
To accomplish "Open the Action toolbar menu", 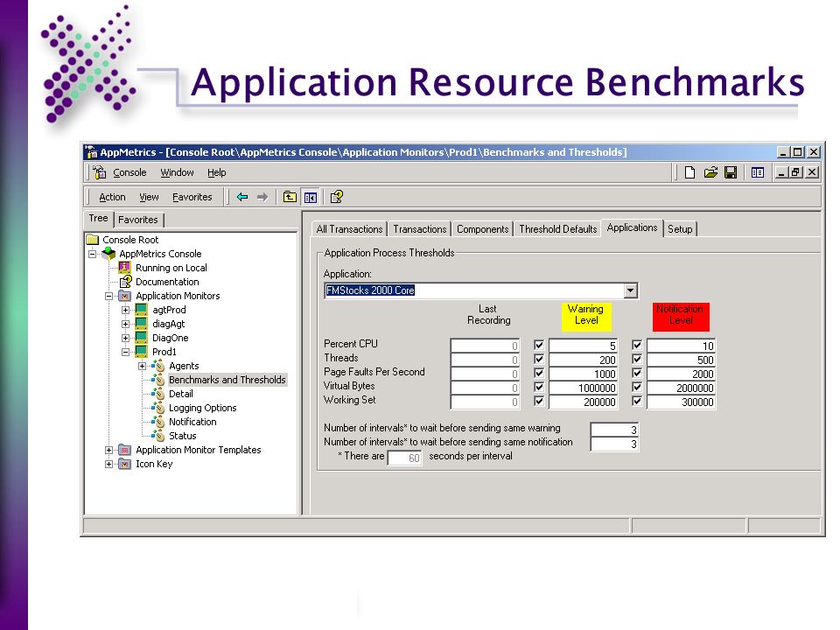I will (112, 197).
